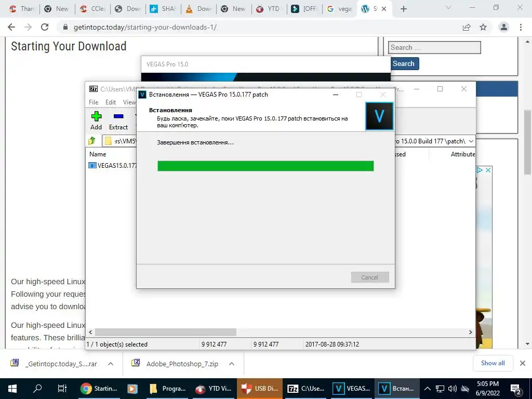Image resolution: width=532 pixels, height=399 pixels.
Task: Open options for Adobe_Photoshop_7.zip download
Action: (x=232, y=364)
